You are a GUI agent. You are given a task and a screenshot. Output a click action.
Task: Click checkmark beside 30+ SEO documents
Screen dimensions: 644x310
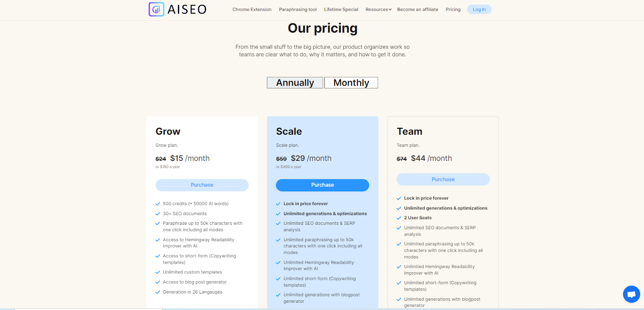(158, 214)
